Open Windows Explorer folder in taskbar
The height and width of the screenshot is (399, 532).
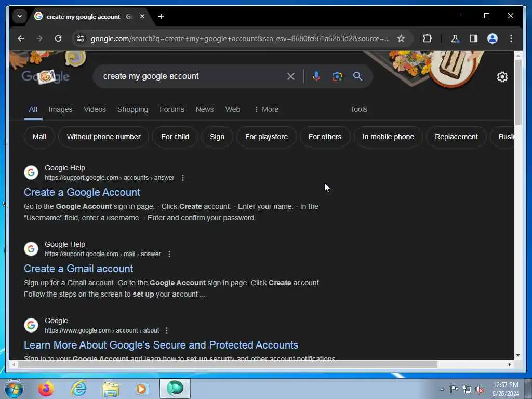[111, 389]
